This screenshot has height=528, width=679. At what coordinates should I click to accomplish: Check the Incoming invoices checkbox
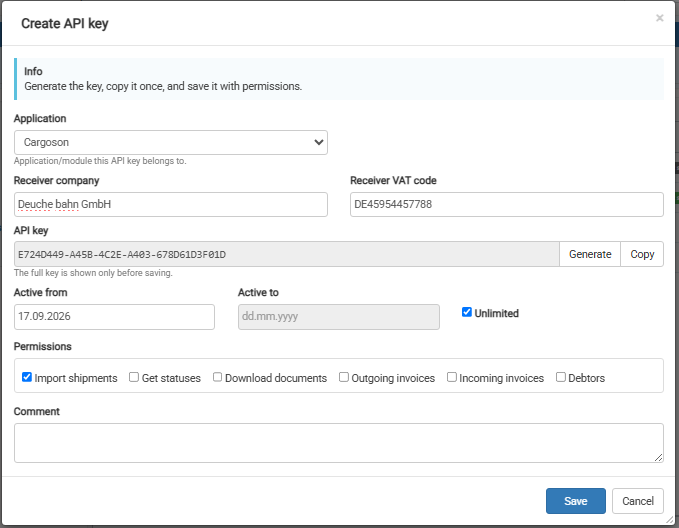tap(452, 377)
